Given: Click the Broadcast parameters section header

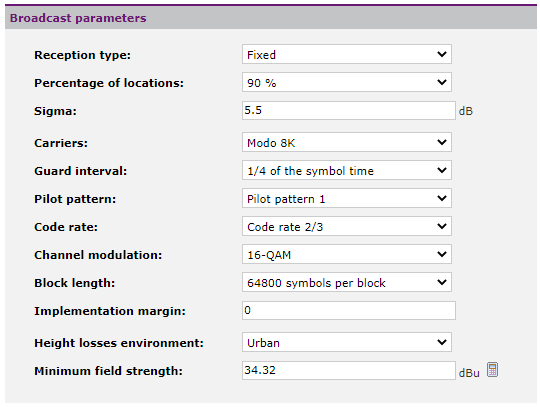Looking at the screenshot, I should tap(271, 18).
